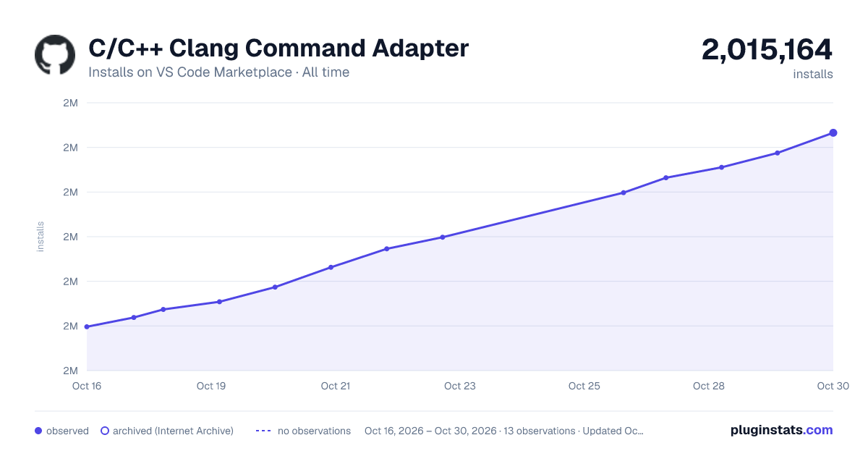
Task: Click the vertical 'installs' y-axis label
Action: 41,237
